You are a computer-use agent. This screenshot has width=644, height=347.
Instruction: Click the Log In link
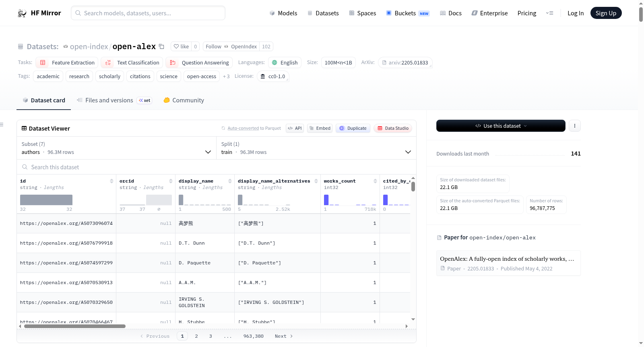[x=576, y=13]
